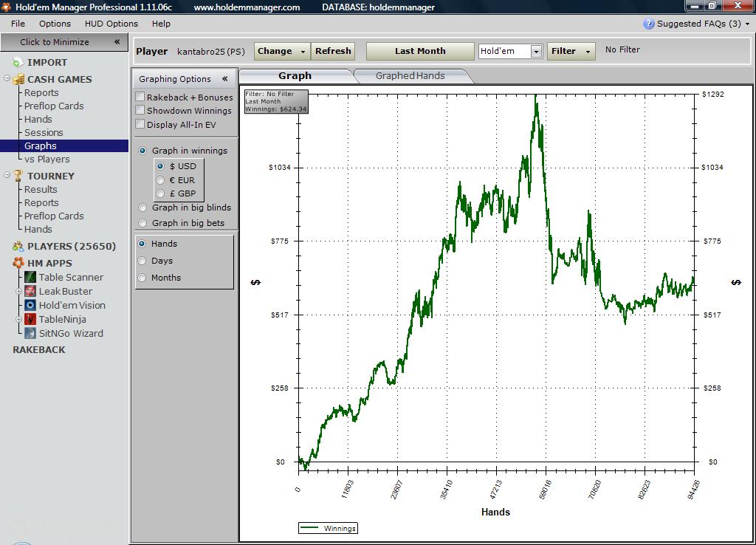Click the Hands axis title
The image size is (756, 545).
[x=495, y=512]
